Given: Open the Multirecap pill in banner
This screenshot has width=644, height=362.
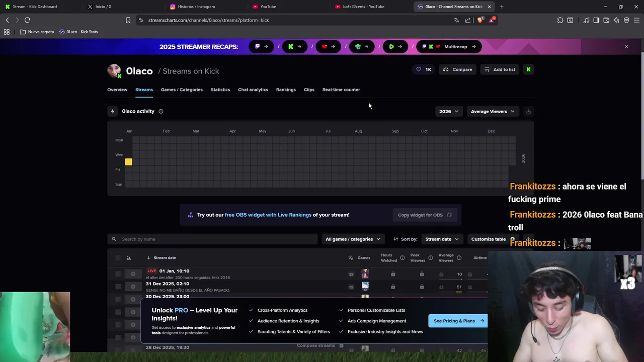Looking at the screenshot, I should coord(449,47).
